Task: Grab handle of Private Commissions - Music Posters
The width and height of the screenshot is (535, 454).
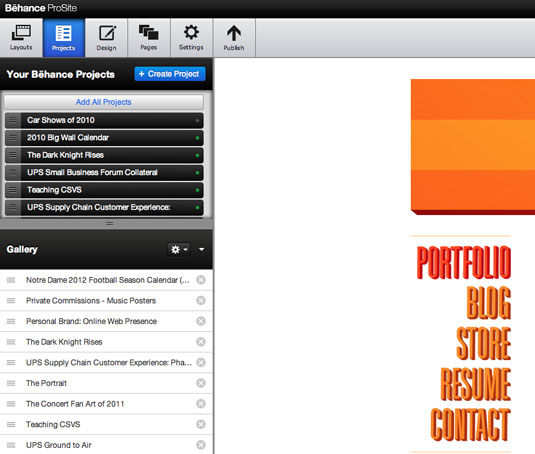Action: point(11,301)
